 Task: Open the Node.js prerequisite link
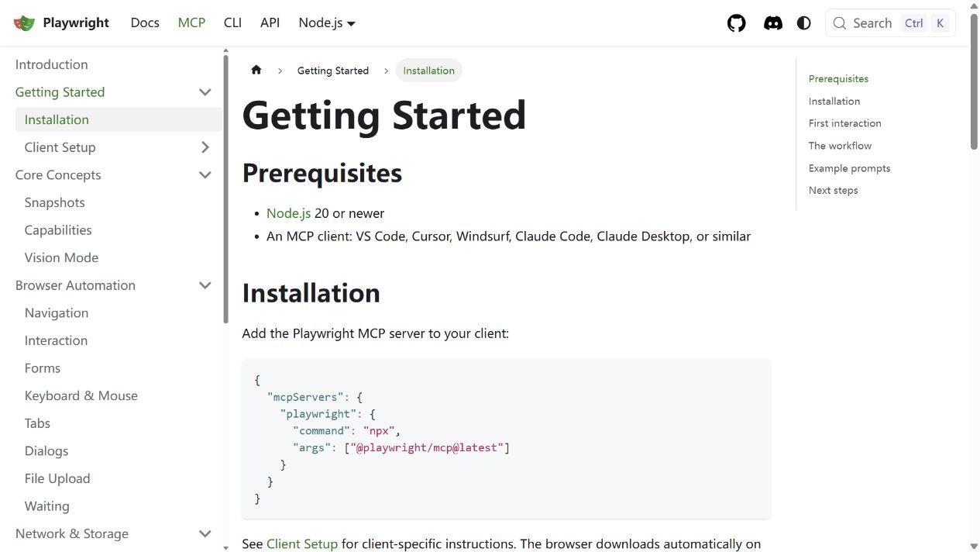coord(288,213)
